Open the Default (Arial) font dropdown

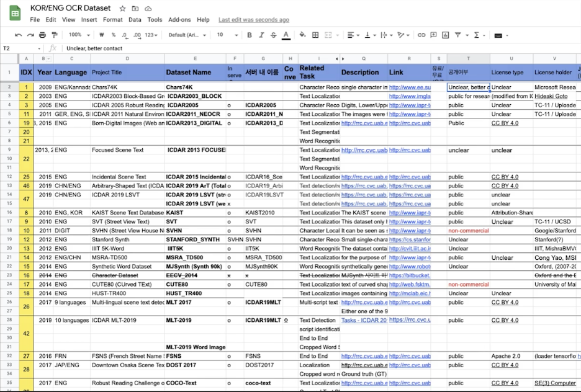tap(187, 35)
